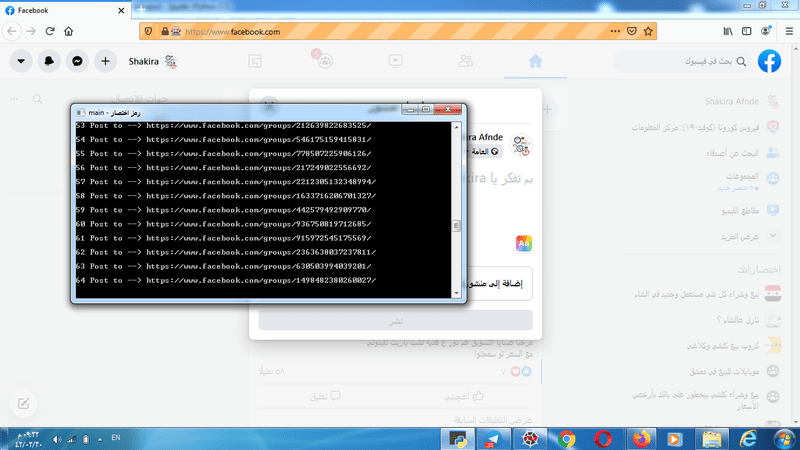This screenshot has width=800, height=450.
Task: Open page actions three dots menu
Action: [x=615, y=31]
